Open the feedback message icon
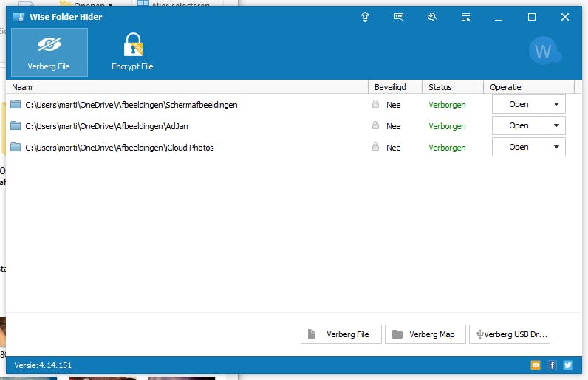Screen dimensions: 588x380 tap(399, 17)
